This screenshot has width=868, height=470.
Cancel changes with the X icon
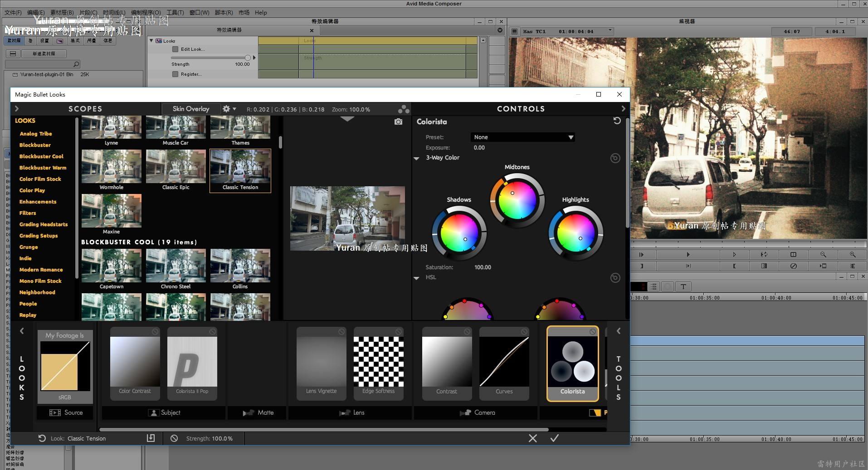pyautogui.click(x=532, y=438)
